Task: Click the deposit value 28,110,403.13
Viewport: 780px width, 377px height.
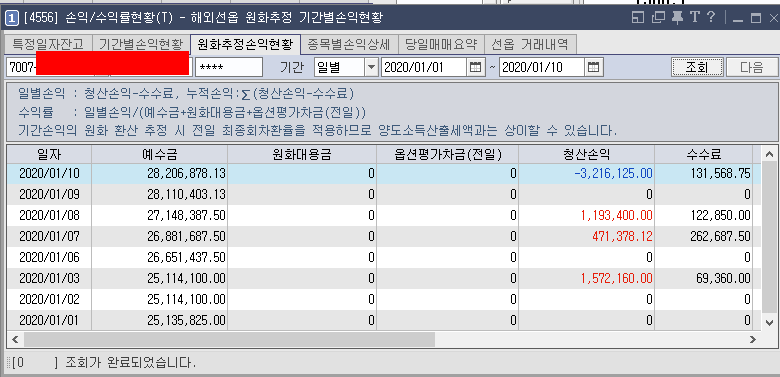Action: click(186, 194)
